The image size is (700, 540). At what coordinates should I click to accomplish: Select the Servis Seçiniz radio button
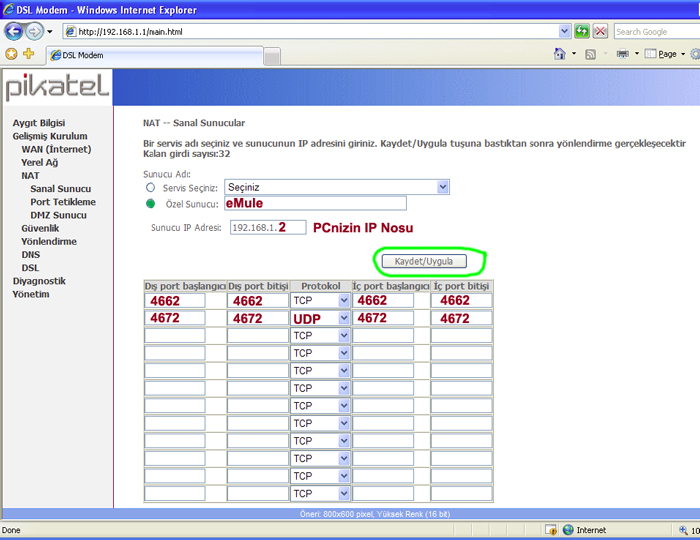[150, 187]
